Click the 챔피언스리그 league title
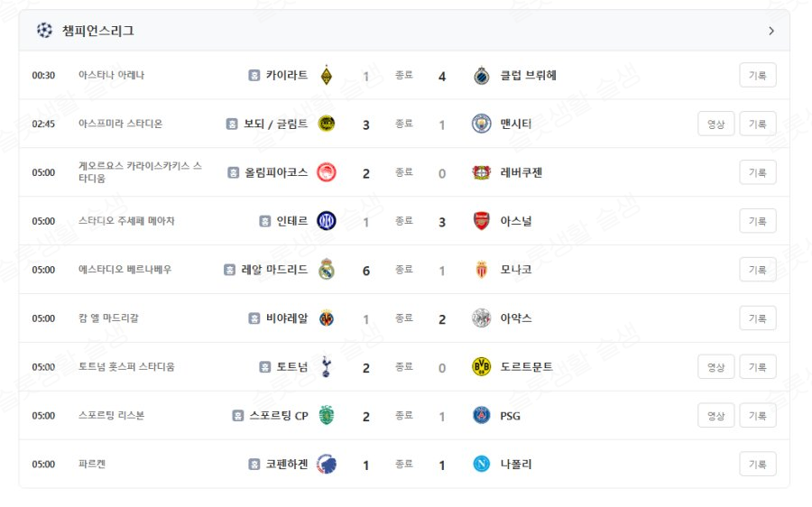The image size is (812, 507). pyautogui.click(x=98, y=31)
